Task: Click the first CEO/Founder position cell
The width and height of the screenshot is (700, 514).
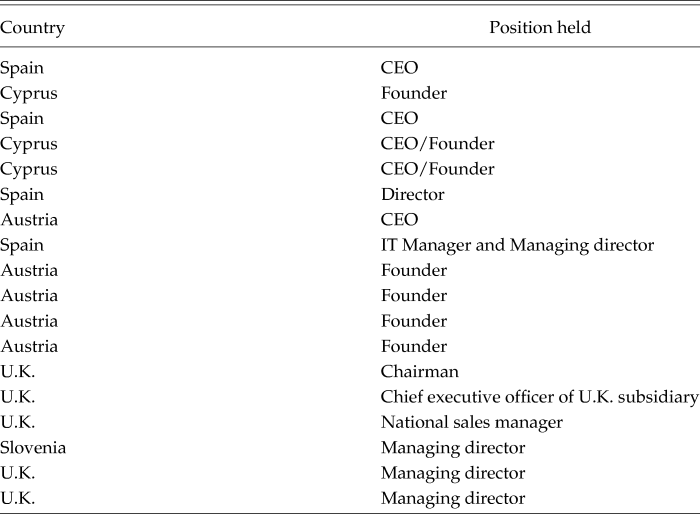Action: pos(437,144)
